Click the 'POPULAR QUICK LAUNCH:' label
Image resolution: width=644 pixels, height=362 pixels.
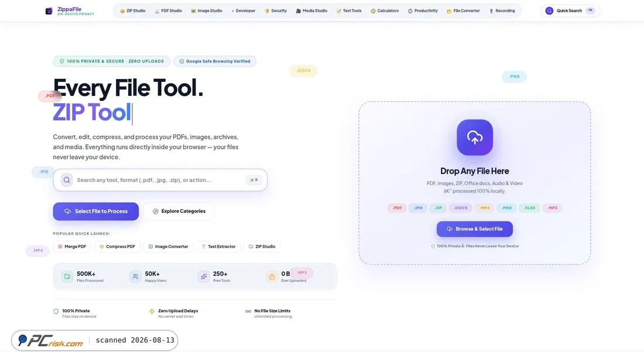pyautogui.click(x=81, y=233)
